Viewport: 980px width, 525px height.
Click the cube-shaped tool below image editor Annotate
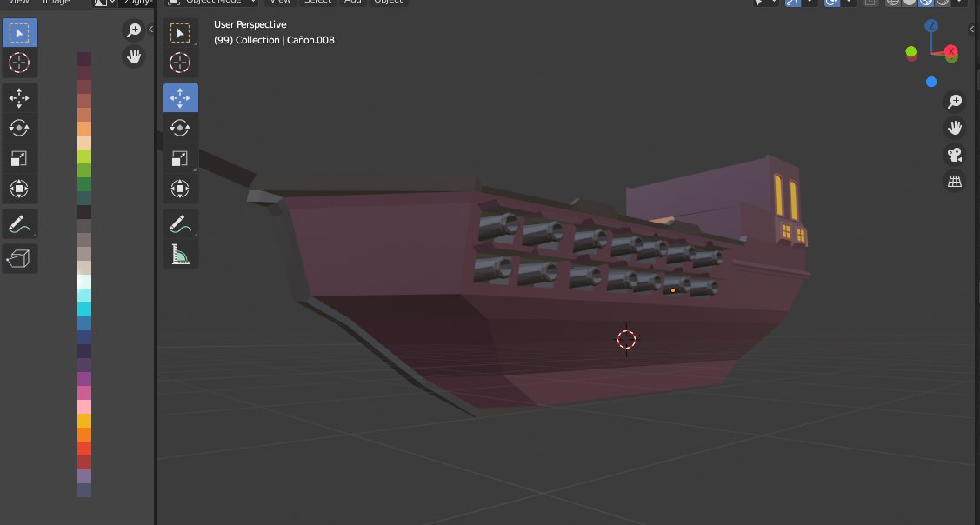pos(19,258)
